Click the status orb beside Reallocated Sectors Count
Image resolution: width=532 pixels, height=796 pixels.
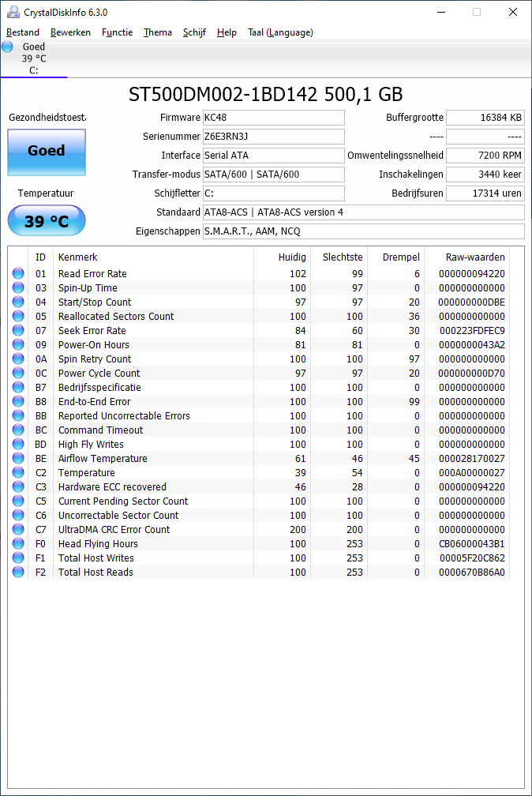tap(18, 317)
